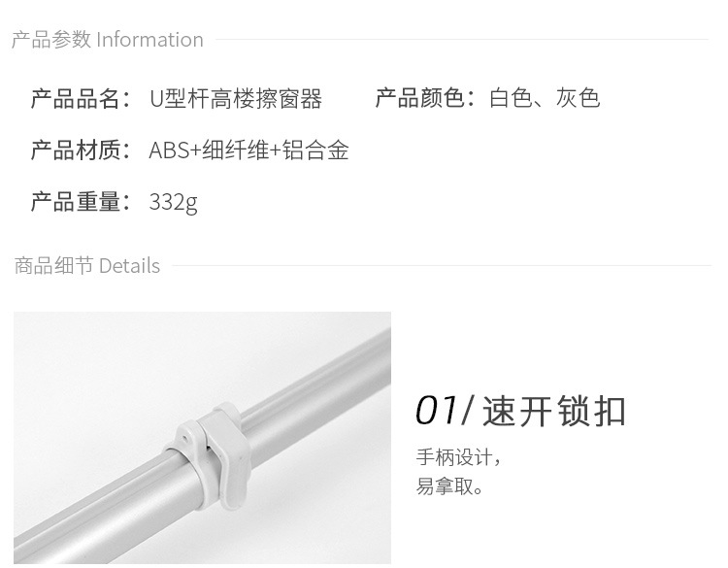Click the 商品细节 Details section heading

click(87, 266)
